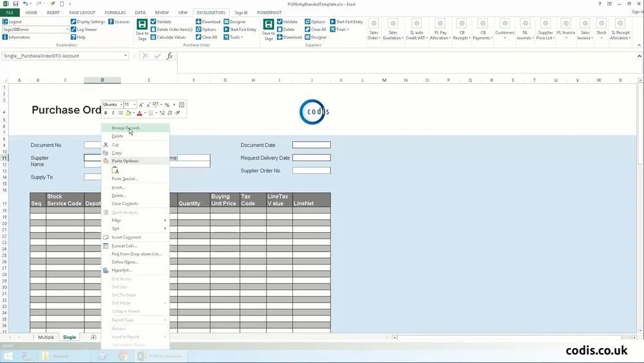Click Save to Sage in Suppliers group
The image size is (644, 363).
[x=269, y=30]
